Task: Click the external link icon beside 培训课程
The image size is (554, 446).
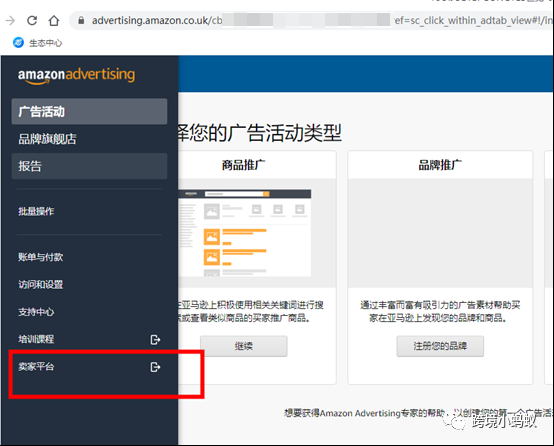Action: point(155,340)
